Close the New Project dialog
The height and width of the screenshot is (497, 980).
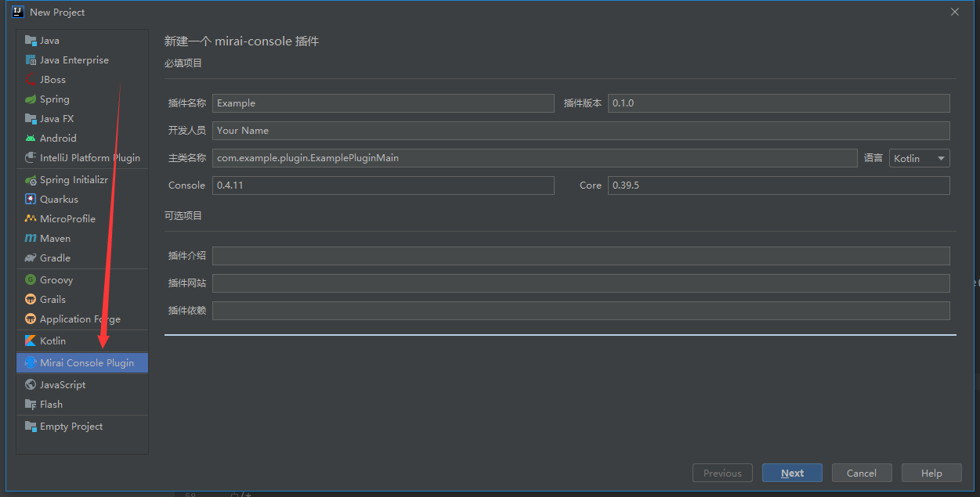point(955,12)
